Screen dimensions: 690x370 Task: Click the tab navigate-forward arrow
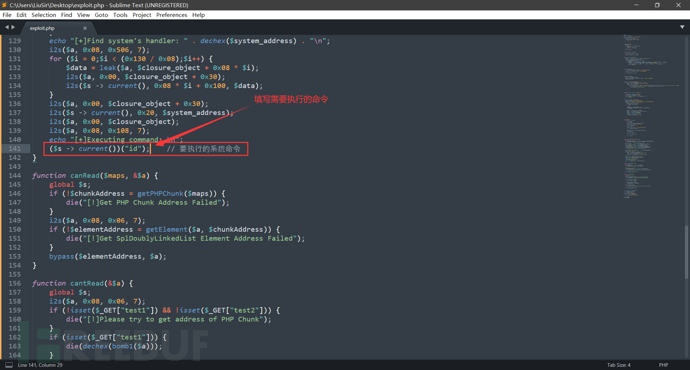[13, 27]
